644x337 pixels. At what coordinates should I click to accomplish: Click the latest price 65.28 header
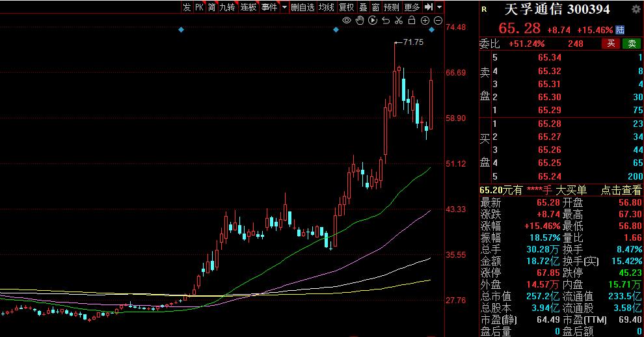click(x=519, y=28)
